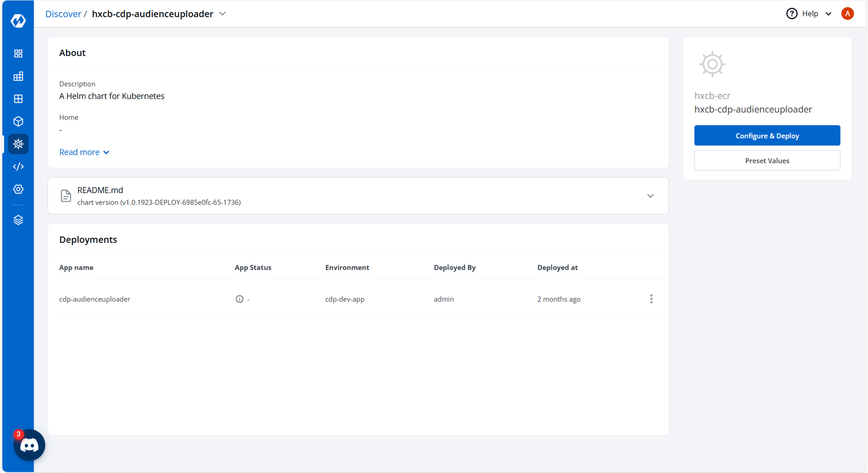
Task: Open the chart name breadcrumb dropdown
Action: [222, 14]
